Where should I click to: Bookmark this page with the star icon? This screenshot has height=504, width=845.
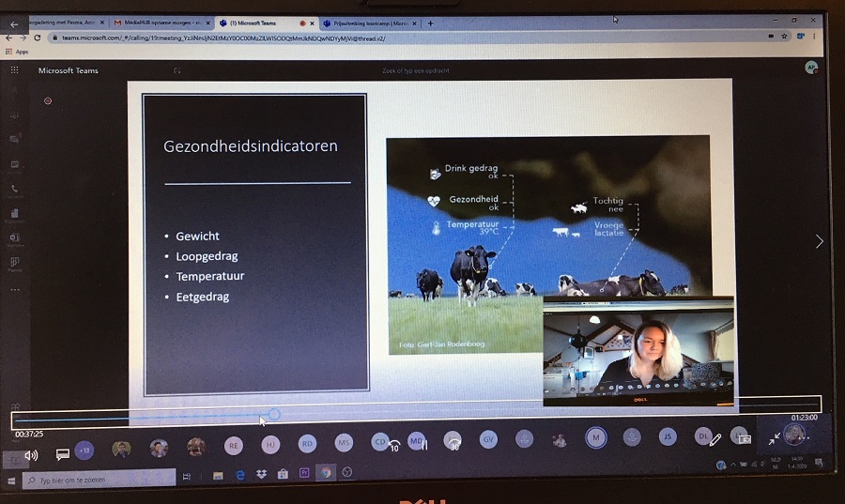(x=785, y=37)
